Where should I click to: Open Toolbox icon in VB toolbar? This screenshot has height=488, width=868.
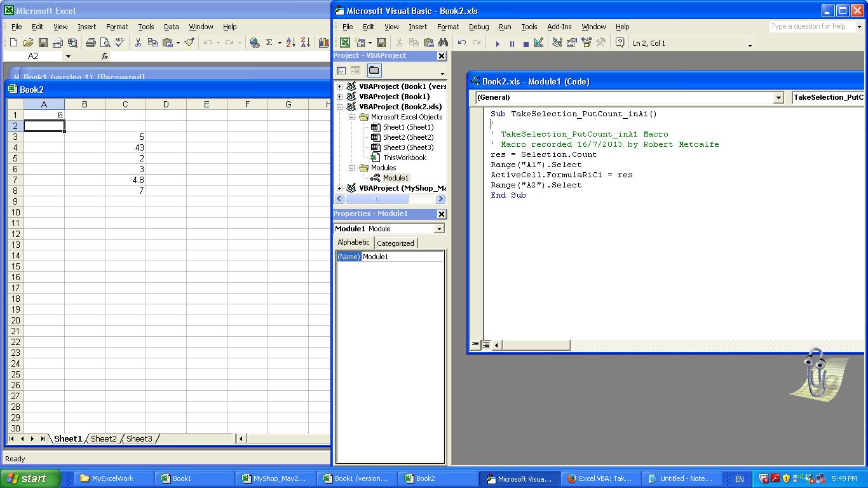600,43
